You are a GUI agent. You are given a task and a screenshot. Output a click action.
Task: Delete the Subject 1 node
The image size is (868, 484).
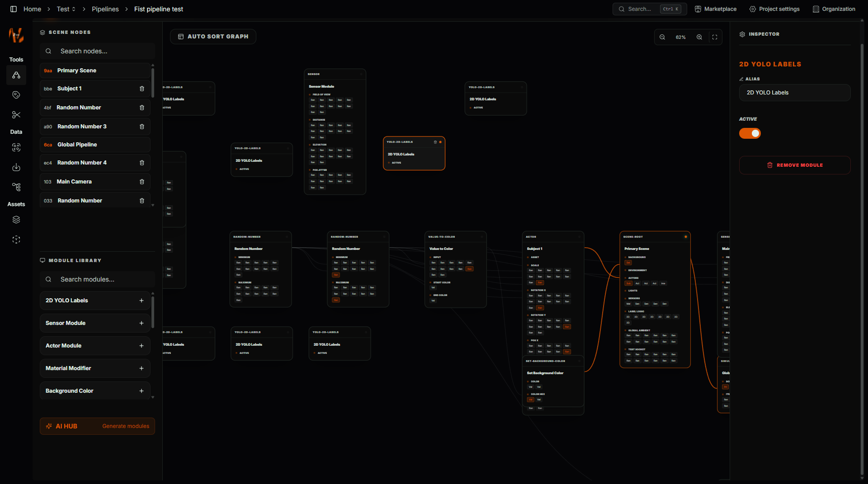coord(142,89)
